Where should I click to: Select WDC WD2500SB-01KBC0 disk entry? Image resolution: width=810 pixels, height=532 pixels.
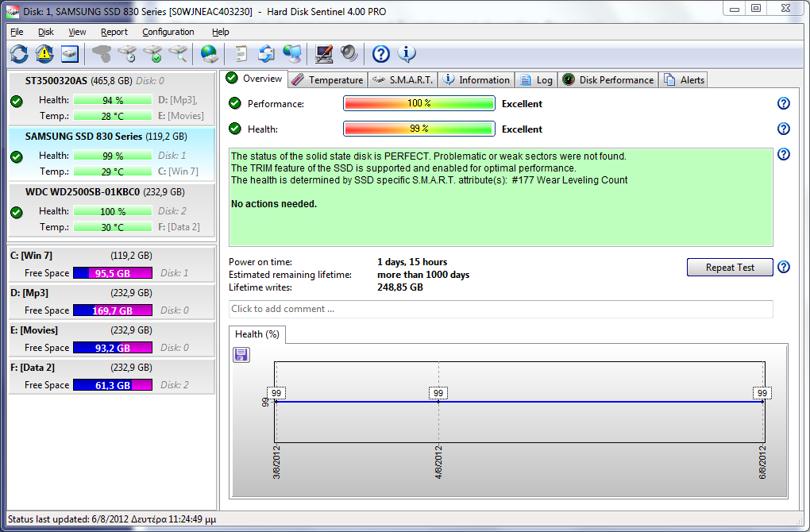tap(112, 210)
